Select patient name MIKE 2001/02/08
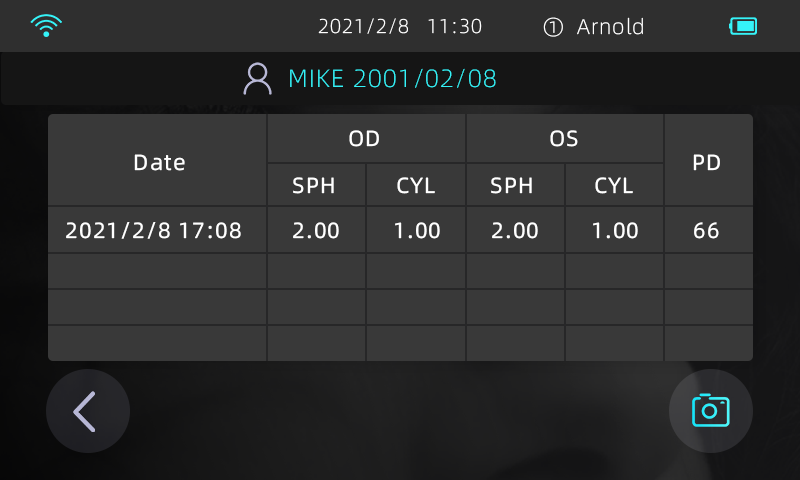Image resolution: width=800 pixels, height=480 pixels. click(392, 79)
